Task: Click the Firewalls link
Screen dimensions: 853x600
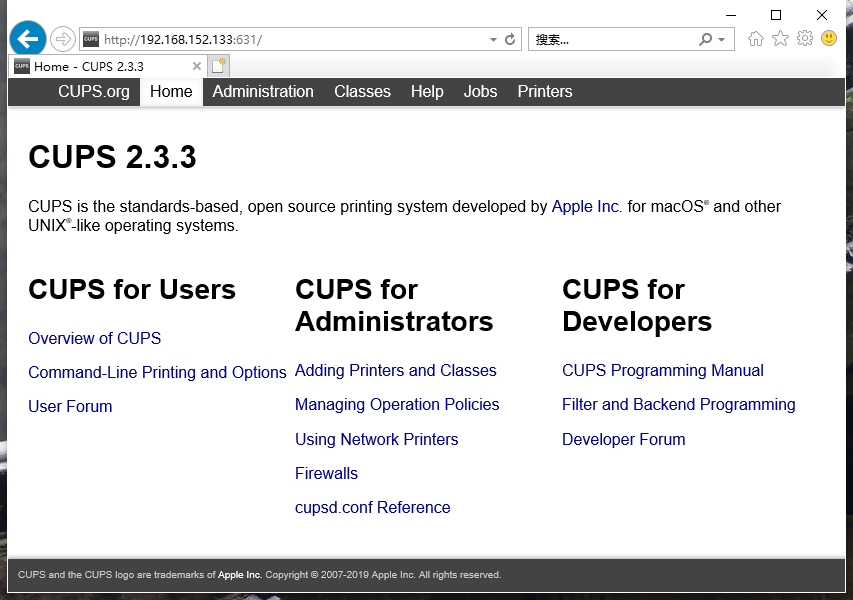Action: [x=326, y=473]
